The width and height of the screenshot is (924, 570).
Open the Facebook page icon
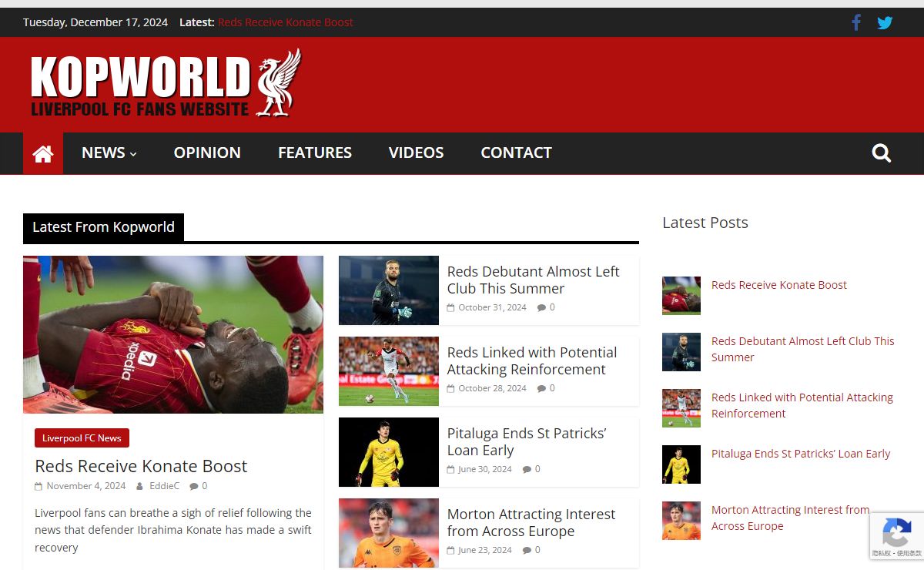pyautogui.click(x=856, y=22)
